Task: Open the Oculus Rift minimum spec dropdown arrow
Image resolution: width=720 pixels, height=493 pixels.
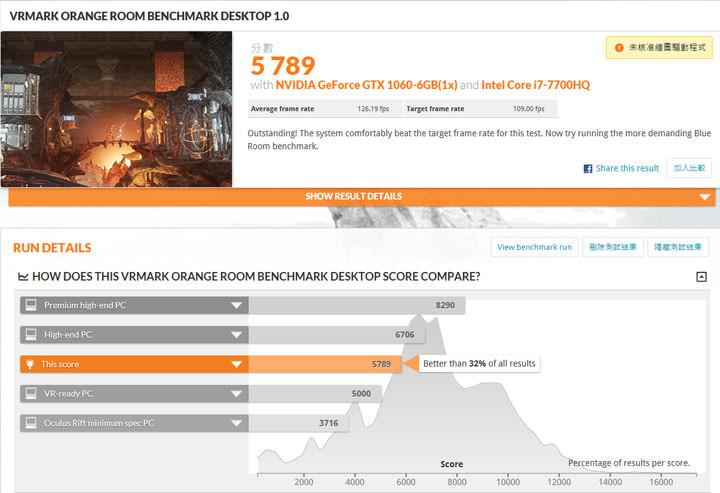Action: pos(237,423)
